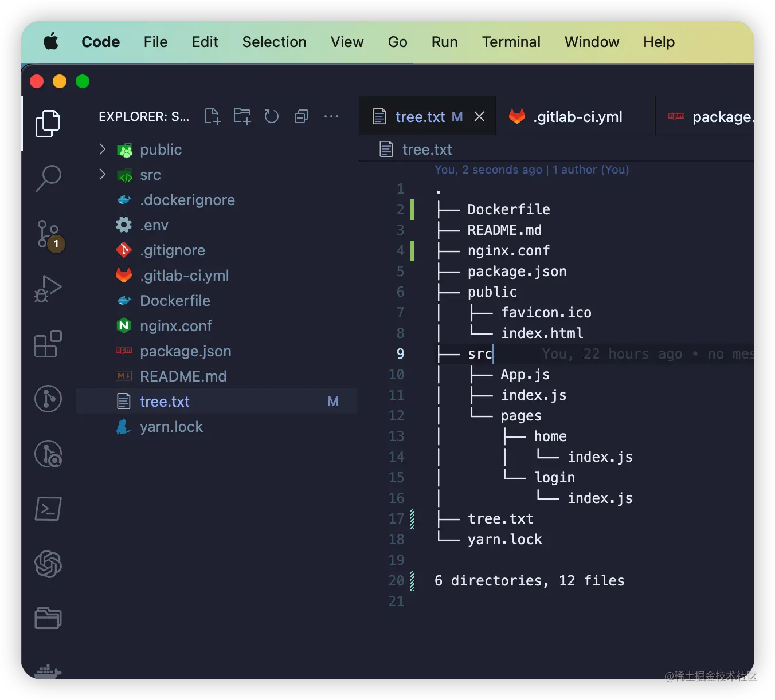Open the Git Graph circular icon
This screenshot has width=775, height=700.
coord(48,399)
